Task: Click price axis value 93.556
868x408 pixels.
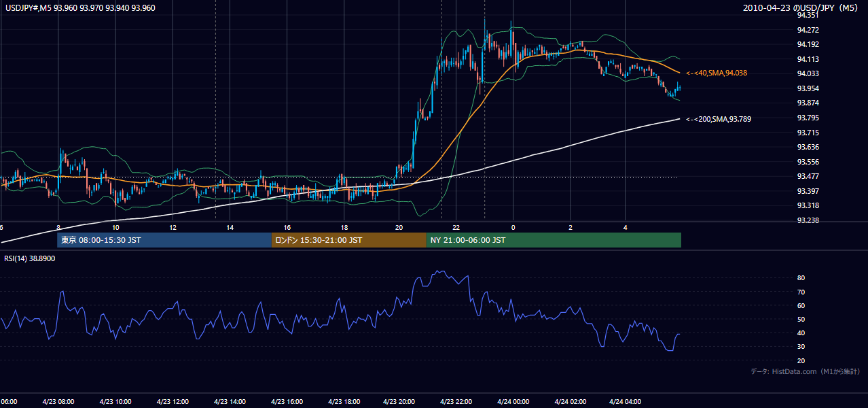Action: pos(807,162)
